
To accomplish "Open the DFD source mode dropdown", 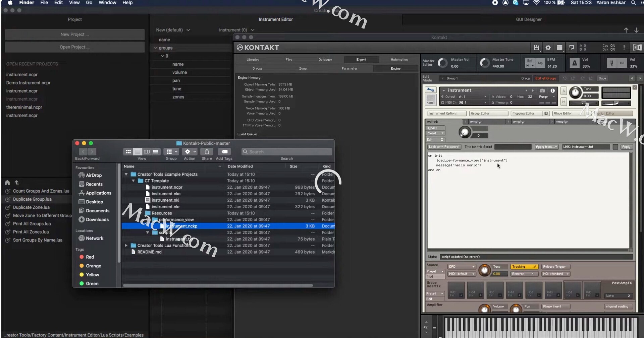I will [462, 267].
